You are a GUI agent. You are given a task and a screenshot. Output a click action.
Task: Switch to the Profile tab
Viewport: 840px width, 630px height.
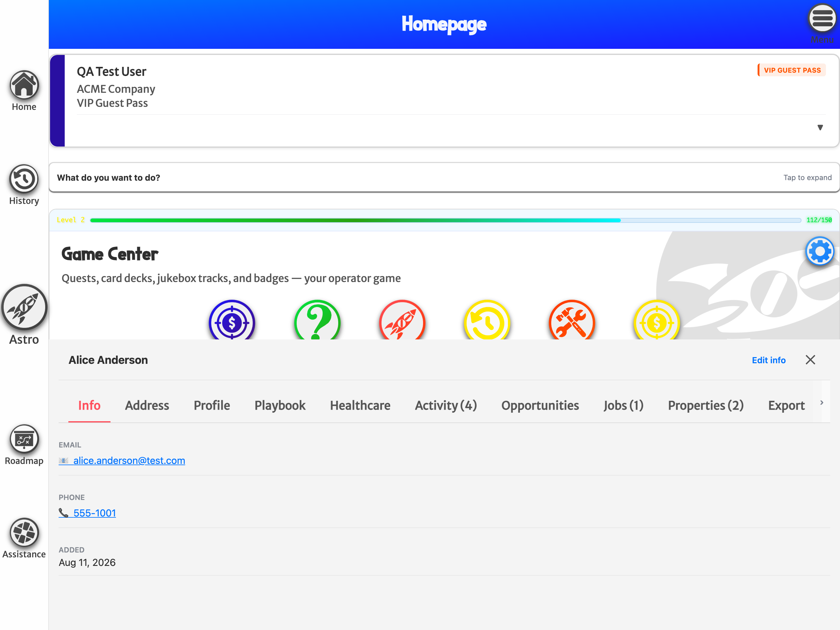212,406
